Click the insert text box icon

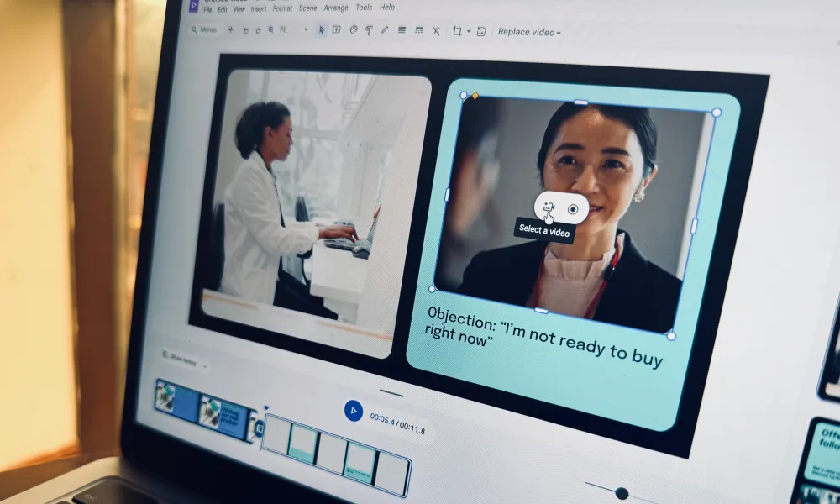click(x=337, y=30)
